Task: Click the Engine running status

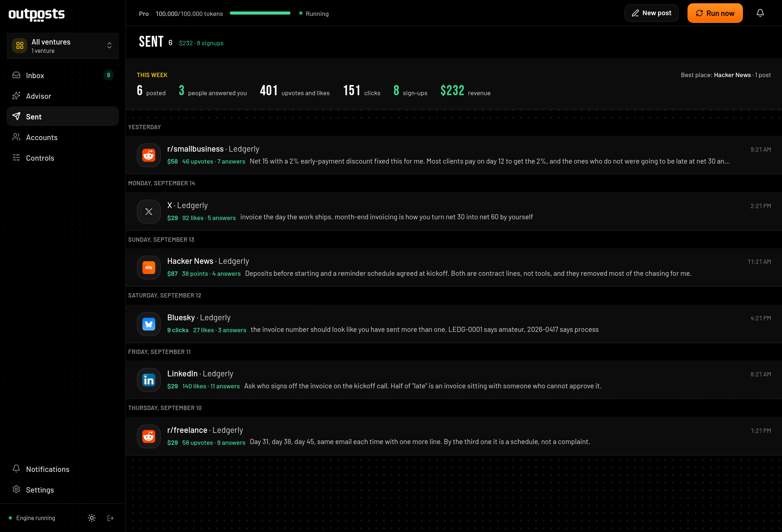Action: click(x=32, y=518)
